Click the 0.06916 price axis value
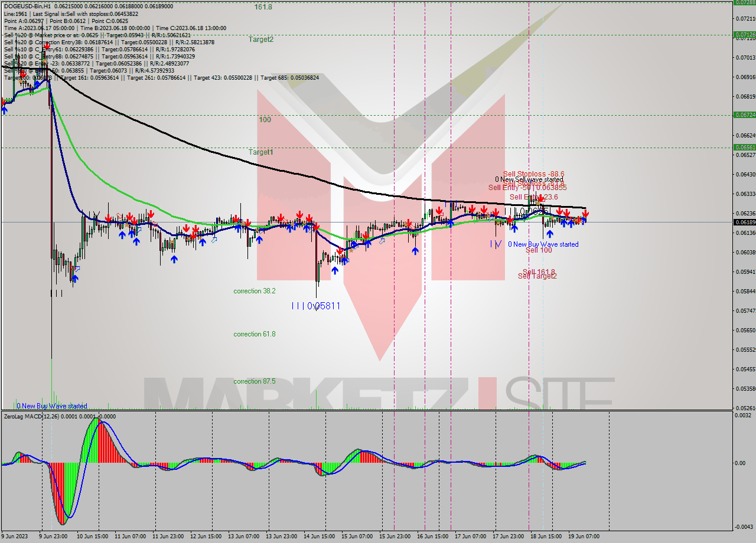Screen dimensions: 756x543 745,77
